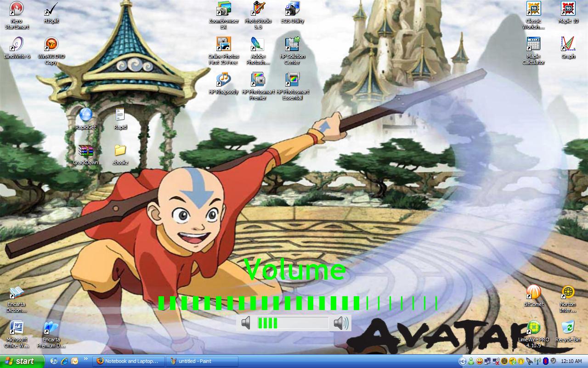The image size is (588, 368).
Task: Launch HJSplit from the desktop
Action: click(x=51, y=12)
